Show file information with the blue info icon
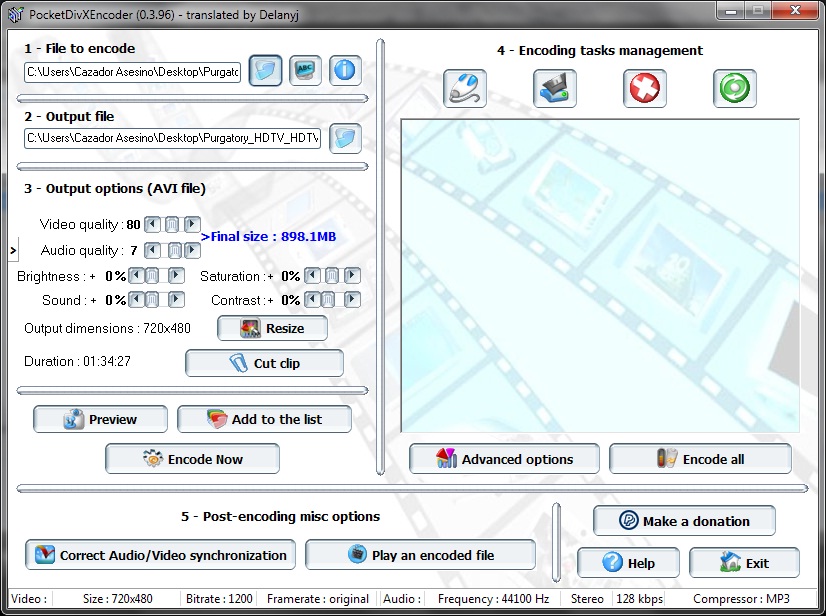Image resolution: width=826 pixels, height=616 pixels. click(x=345, y=70)
